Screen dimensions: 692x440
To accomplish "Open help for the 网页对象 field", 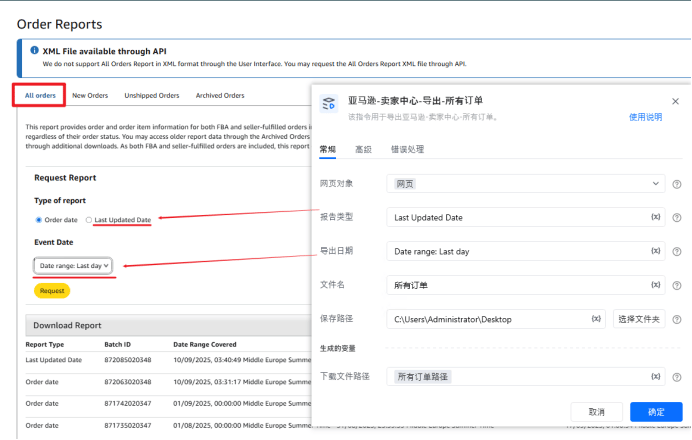I will pyautogui.click(x=677, y=184).
